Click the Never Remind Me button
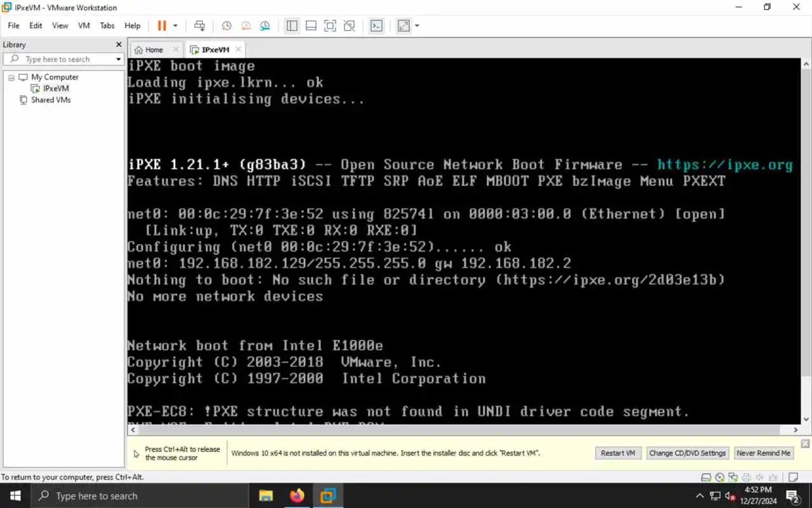Viewport: 812px width, 508px height. coord(763,453)
